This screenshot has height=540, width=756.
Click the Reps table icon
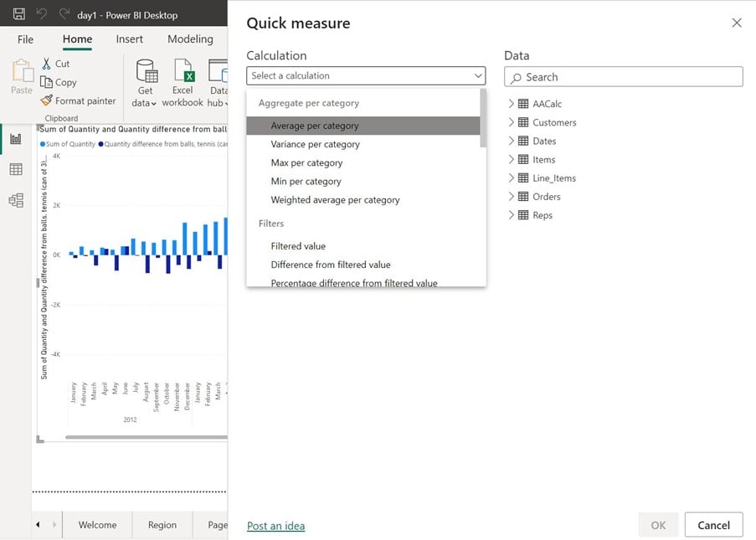coord(523,215)
